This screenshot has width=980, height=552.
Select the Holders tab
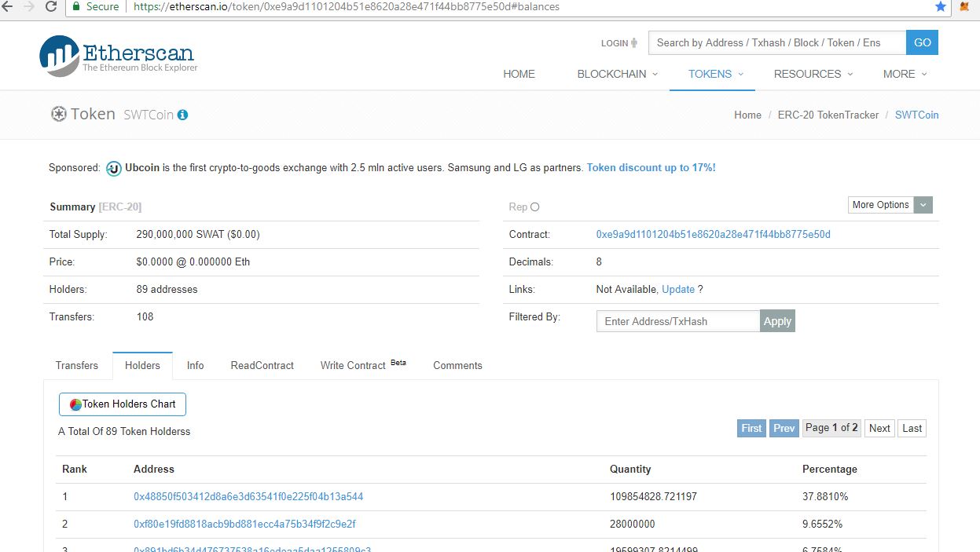pos(142,365)
